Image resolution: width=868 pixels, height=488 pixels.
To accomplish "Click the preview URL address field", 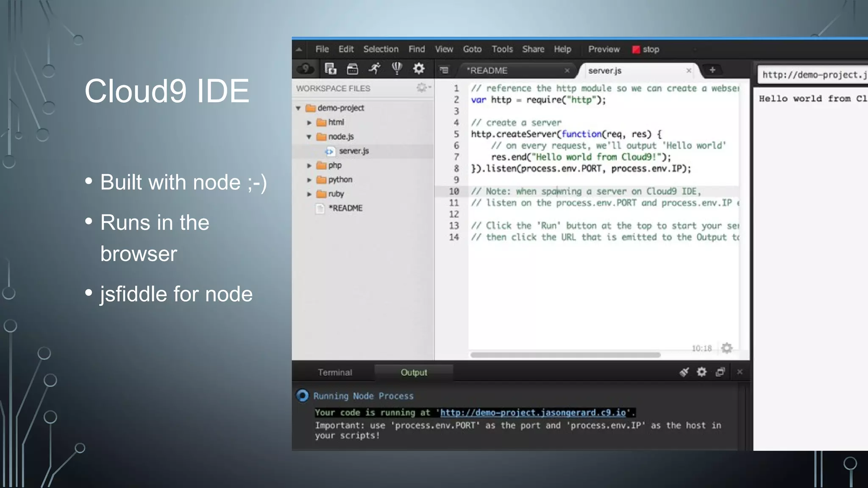I will [x=813, y=75].
